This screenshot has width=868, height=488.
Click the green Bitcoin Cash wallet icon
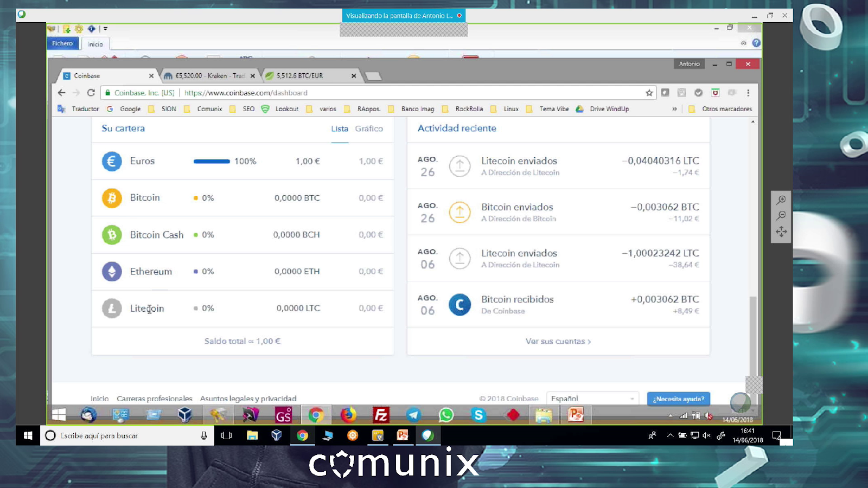112,235
